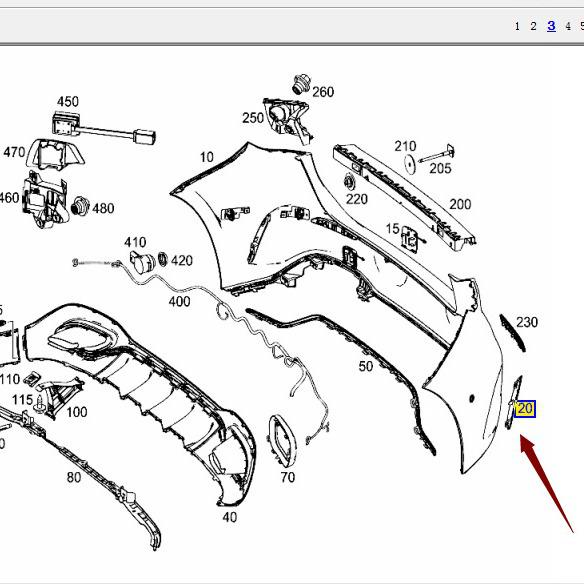
Task: Select part number 410 parking sensor label
Action: tap(135, 242)
